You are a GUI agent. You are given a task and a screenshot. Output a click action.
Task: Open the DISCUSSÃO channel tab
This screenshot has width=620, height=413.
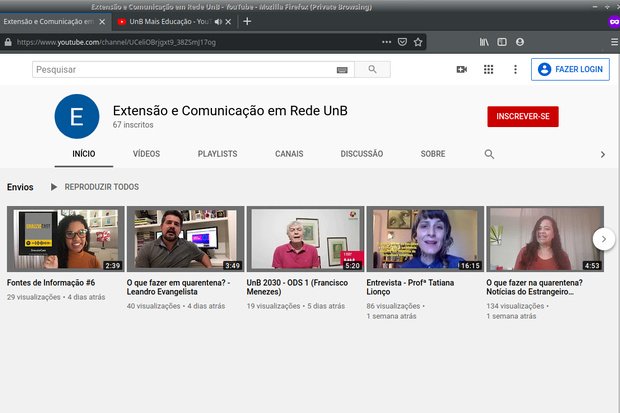(x=362, y=154)
